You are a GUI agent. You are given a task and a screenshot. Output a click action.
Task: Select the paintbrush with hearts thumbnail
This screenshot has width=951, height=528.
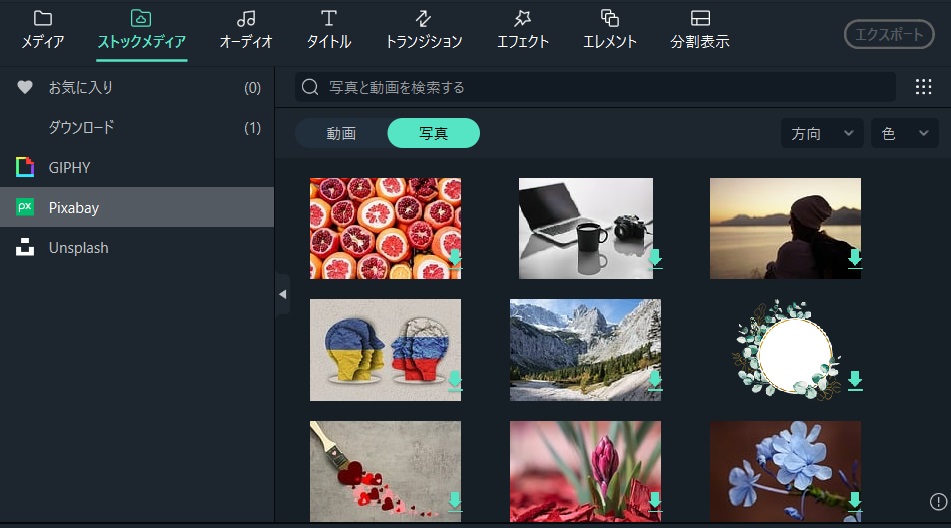(x=385, y=472)
